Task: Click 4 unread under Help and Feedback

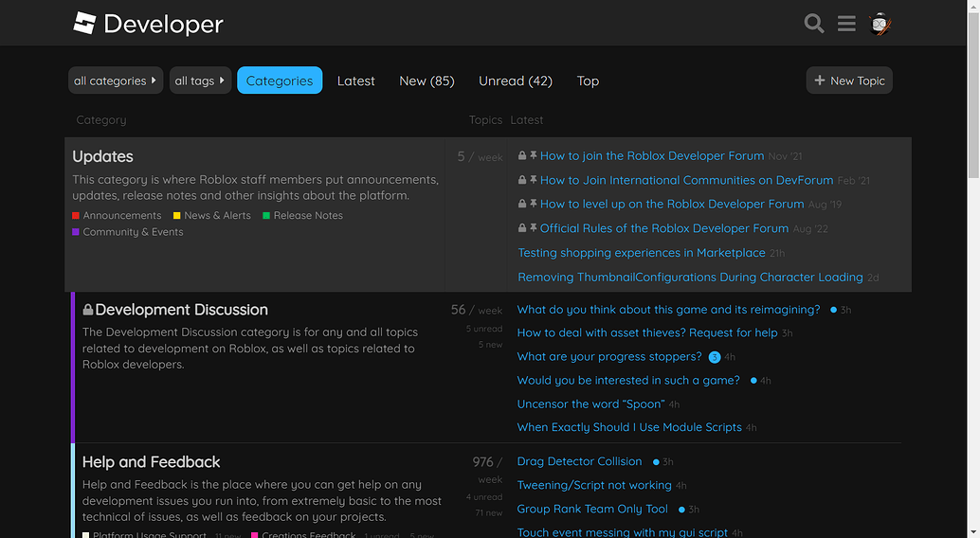Action: [x=483, y=496]
